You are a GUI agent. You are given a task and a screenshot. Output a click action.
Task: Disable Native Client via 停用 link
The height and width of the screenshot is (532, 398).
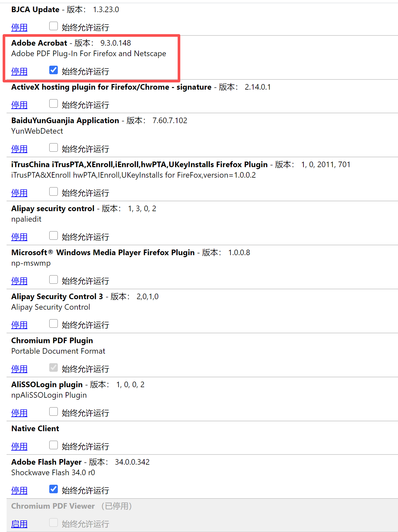19,447
